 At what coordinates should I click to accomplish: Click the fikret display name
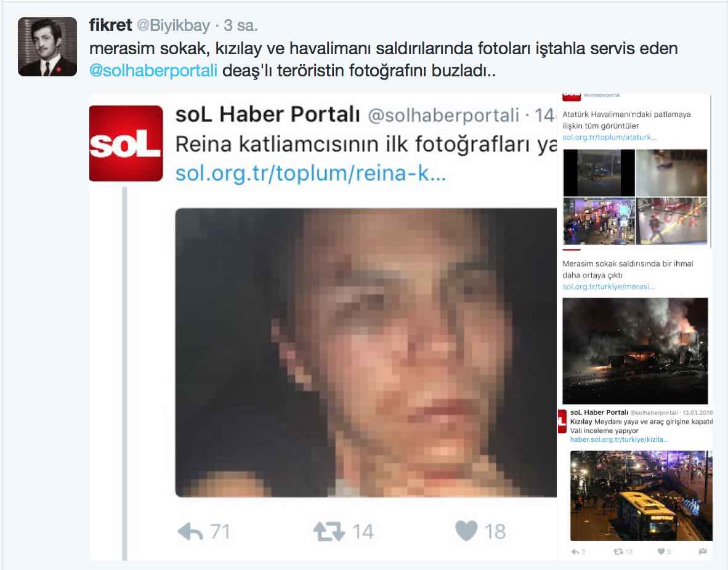pyautogui.click(x=110, y=25)
